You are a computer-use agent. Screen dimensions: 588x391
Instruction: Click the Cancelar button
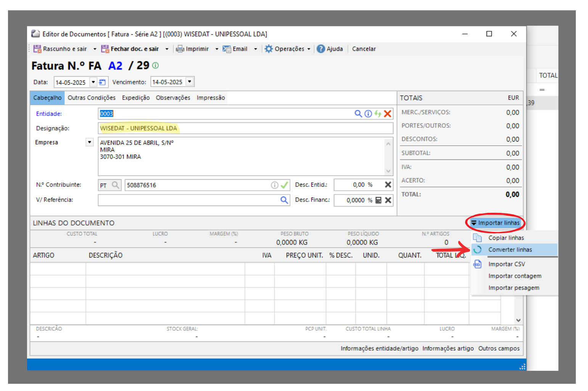coord(364,49)
